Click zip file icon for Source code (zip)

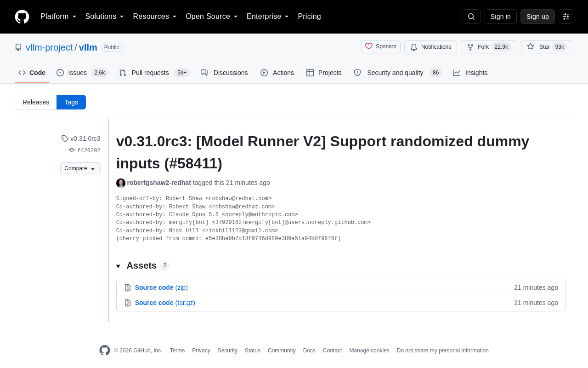128,288
